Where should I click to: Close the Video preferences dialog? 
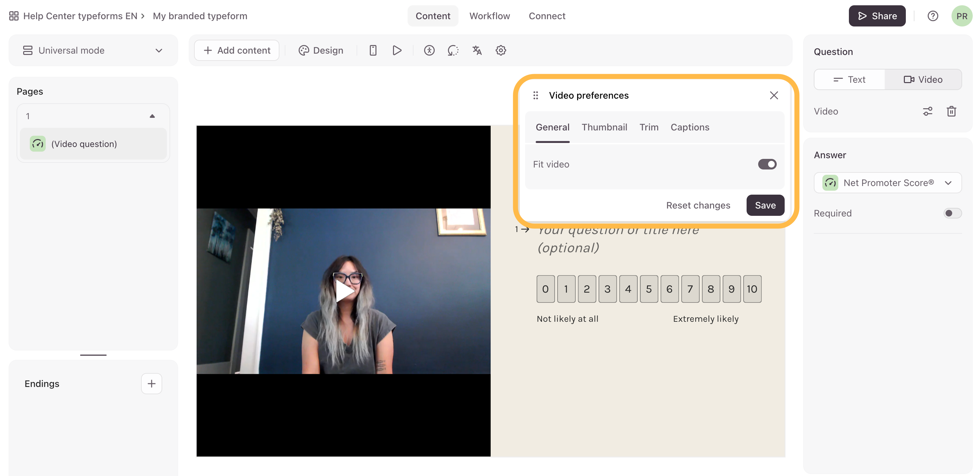coord(774,95)
